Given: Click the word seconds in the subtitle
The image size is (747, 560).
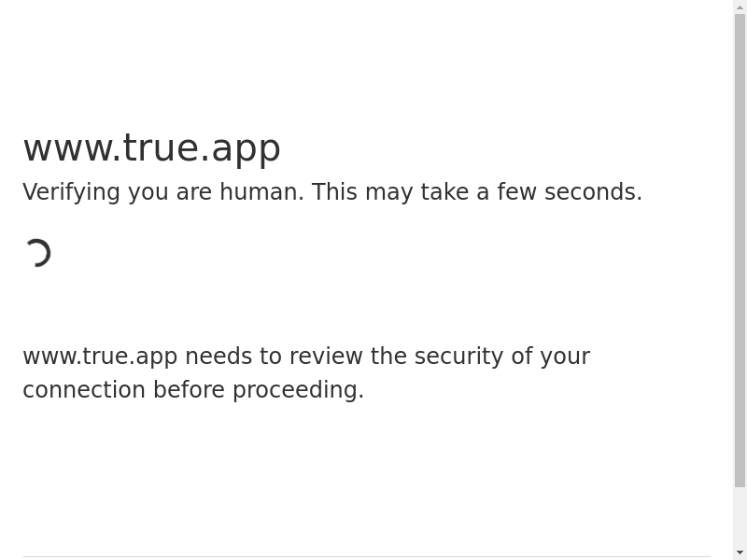Looking at the screenshot, I should click(591, 192).
